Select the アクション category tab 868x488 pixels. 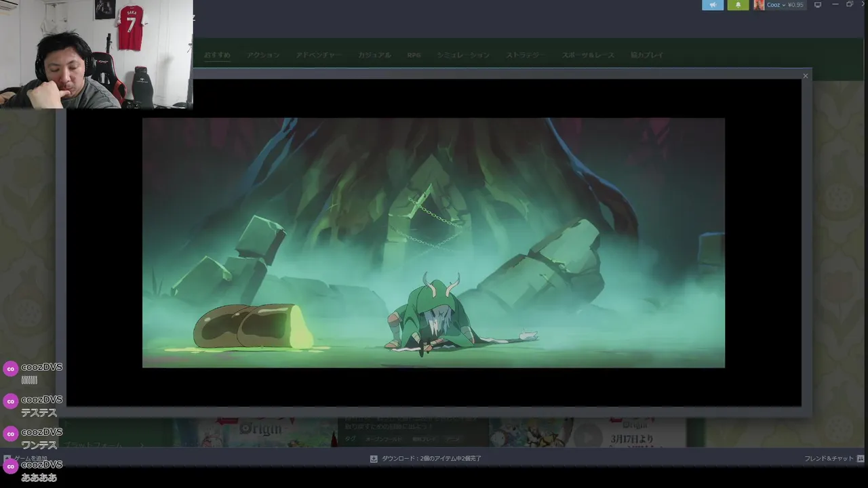tap(263, 55)
